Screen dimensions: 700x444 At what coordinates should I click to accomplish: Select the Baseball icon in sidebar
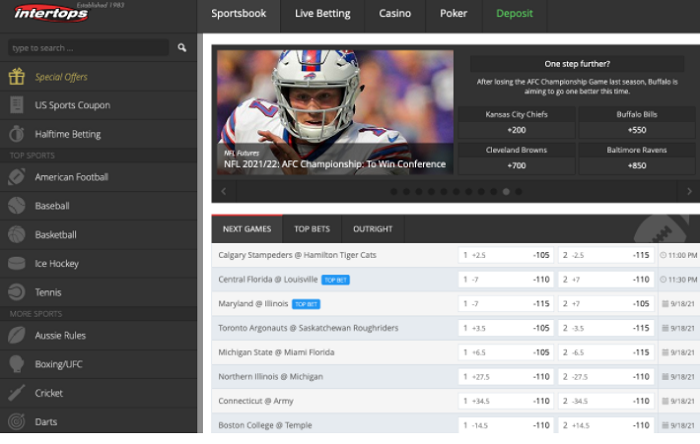16,206
